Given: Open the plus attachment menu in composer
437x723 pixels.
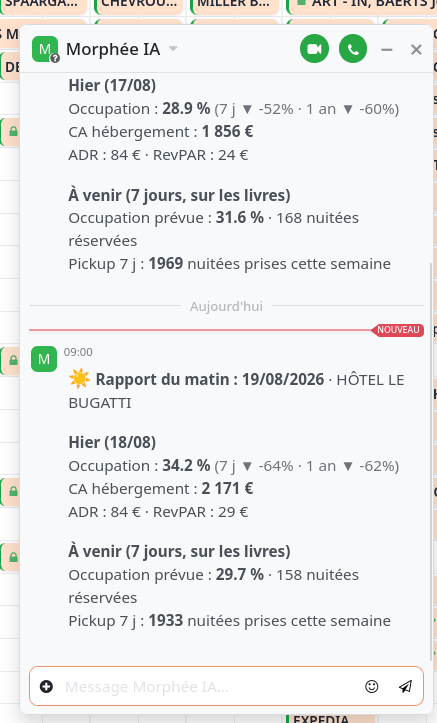Looking at the screenshot, I should coord(46,687).
